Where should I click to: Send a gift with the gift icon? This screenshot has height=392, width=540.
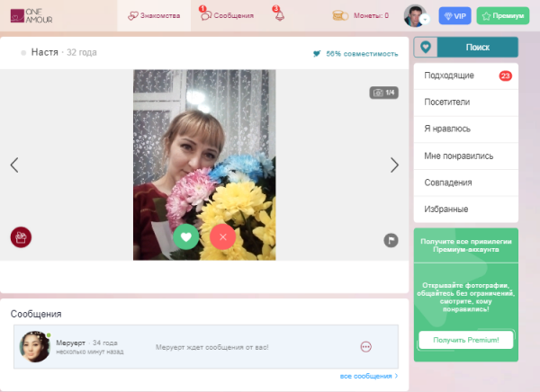[21, 237]
